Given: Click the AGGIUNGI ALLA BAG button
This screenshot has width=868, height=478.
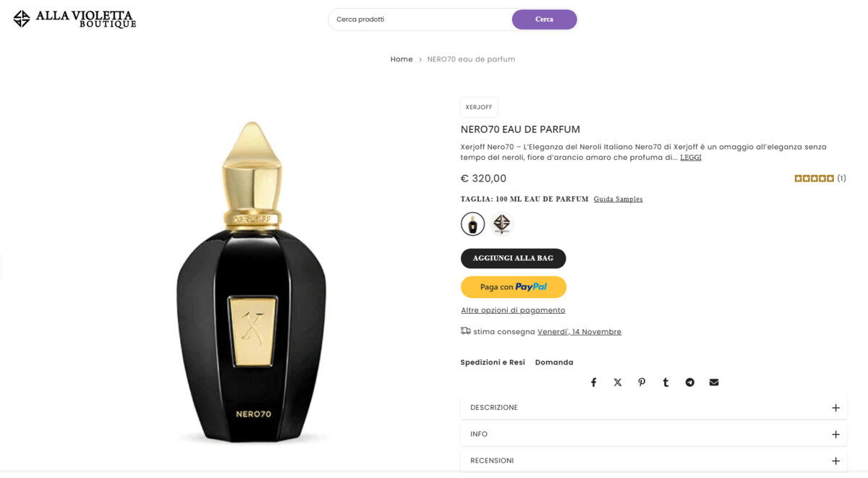Looking at the screenshot, I should pyautogui.click(x=513, y=258).
